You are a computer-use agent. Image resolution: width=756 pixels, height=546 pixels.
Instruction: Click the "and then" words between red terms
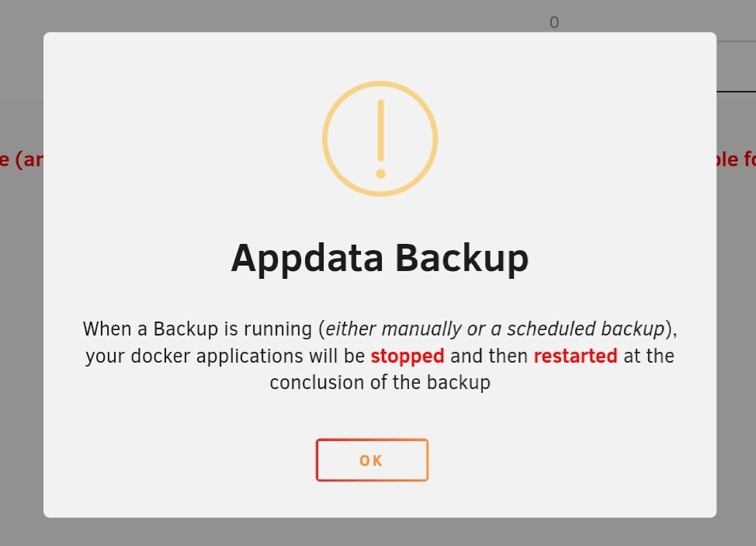(x=489, y=356)
